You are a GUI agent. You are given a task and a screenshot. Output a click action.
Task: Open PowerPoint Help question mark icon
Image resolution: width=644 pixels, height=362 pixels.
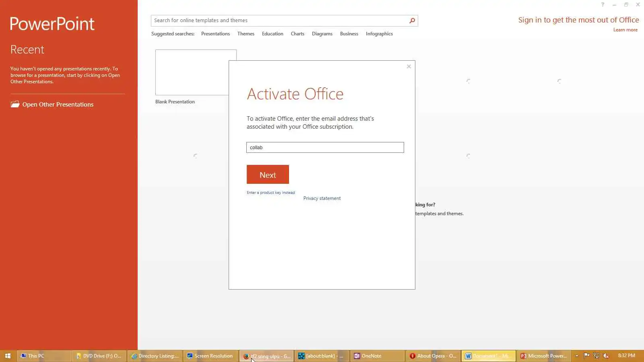click(603, 5)
